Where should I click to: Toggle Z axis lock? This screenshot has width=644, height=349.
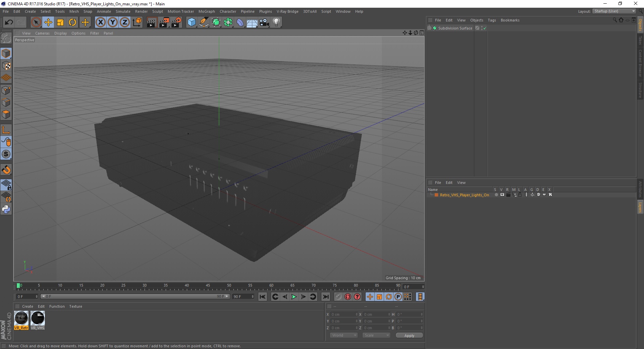125,22
